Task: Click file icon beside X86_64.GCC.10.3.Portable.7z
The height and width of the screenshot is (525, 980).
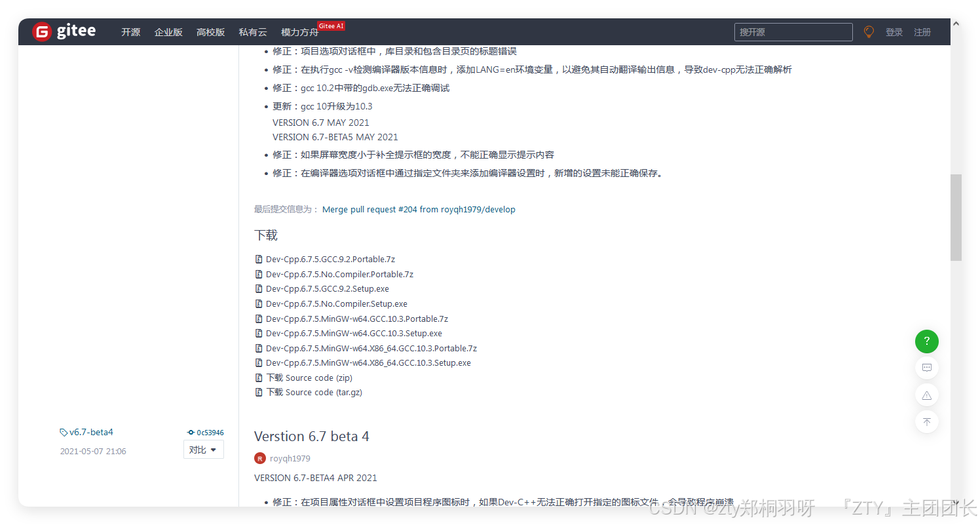Action: 259,349
